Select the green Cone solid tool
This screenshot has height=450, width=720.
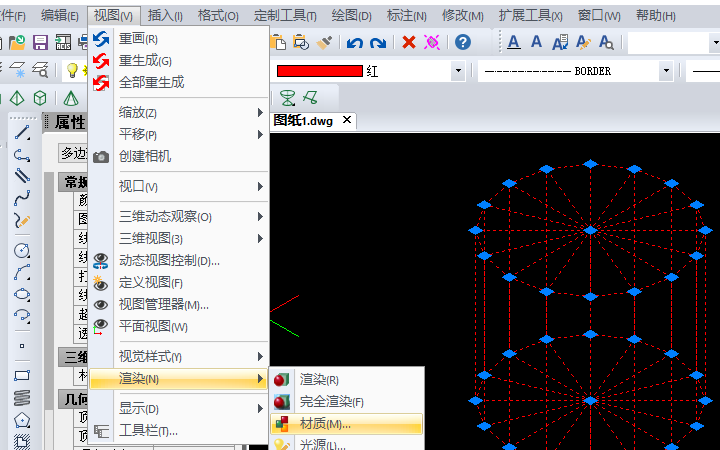click(71, 98)
